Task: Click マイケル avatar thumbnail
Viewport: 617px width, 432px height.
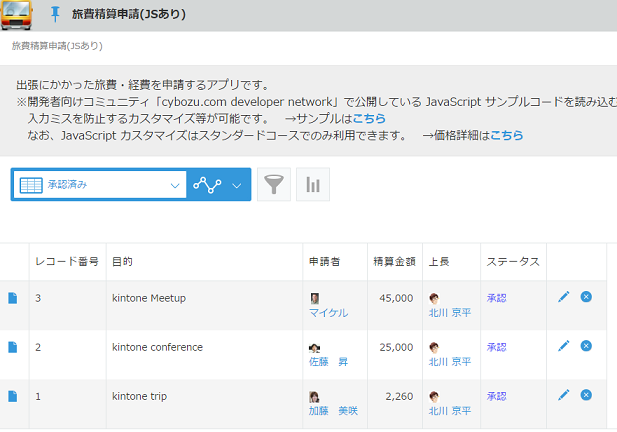Action: [314, 298]
